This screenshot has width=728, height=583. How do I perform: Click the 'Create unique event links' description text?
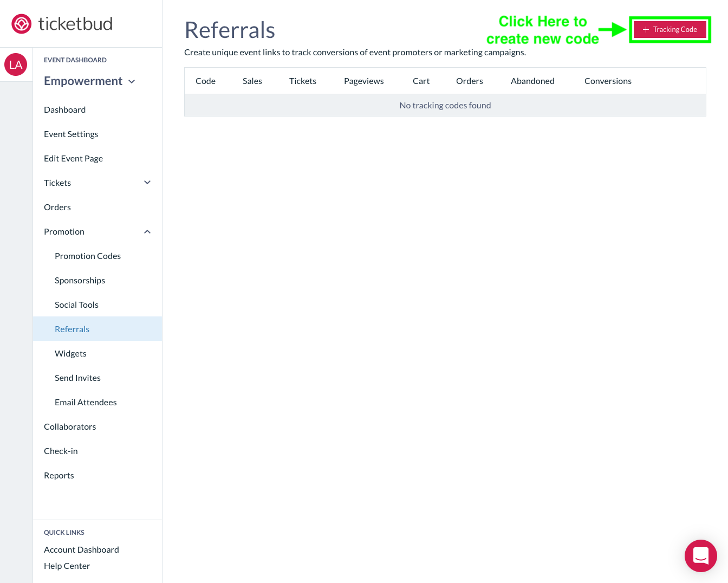(x=355, y=52)
